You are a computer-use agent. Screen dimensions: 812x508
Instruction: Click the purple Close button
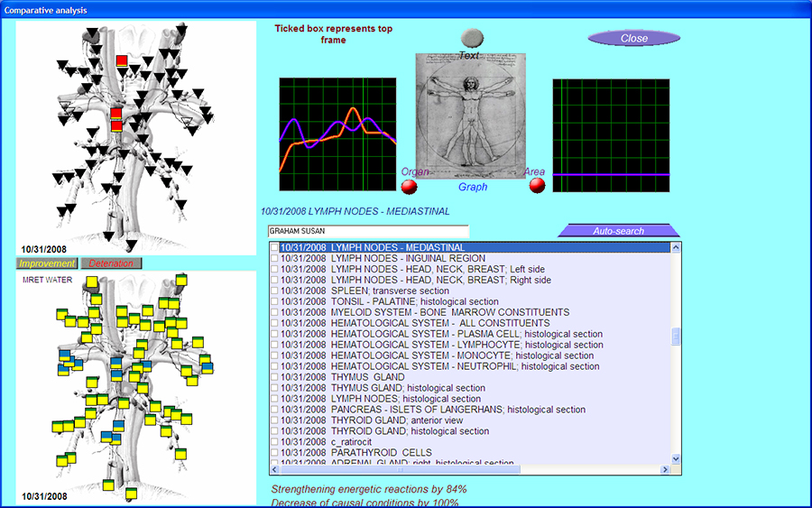[x=633, y=39]
